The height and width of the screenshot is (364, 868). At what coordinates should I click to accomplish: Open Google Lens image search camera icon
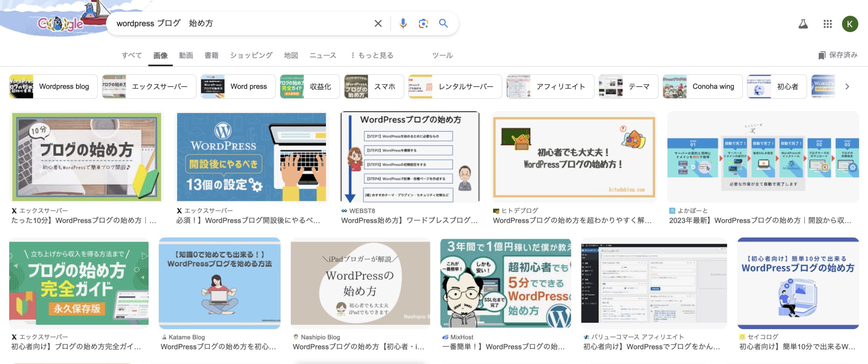click(423, 23)
